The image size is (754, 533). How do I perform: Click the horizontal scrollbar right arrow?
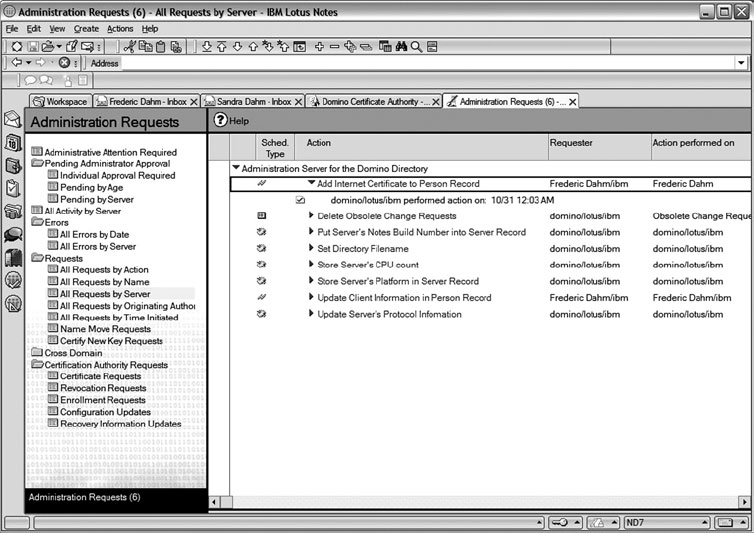[x=744, y=502]
